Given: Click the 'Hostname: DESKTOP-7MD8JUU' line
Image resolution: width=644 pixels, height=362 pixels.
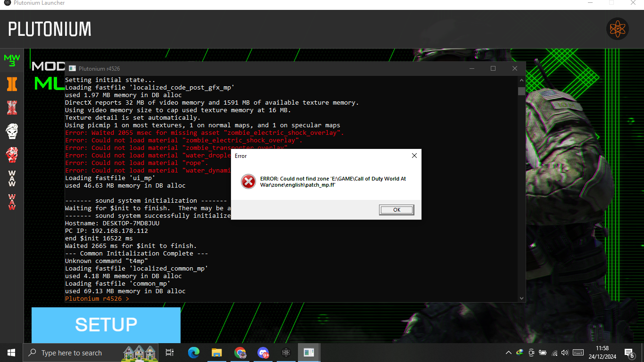Looking at the screenshot, I should tap(112, 223).
